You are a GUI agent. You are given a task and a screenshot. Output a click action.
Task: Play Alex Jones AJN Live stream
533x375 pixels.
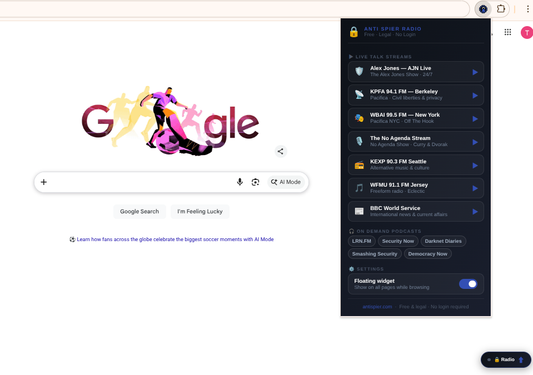click(x=475, y=72)
